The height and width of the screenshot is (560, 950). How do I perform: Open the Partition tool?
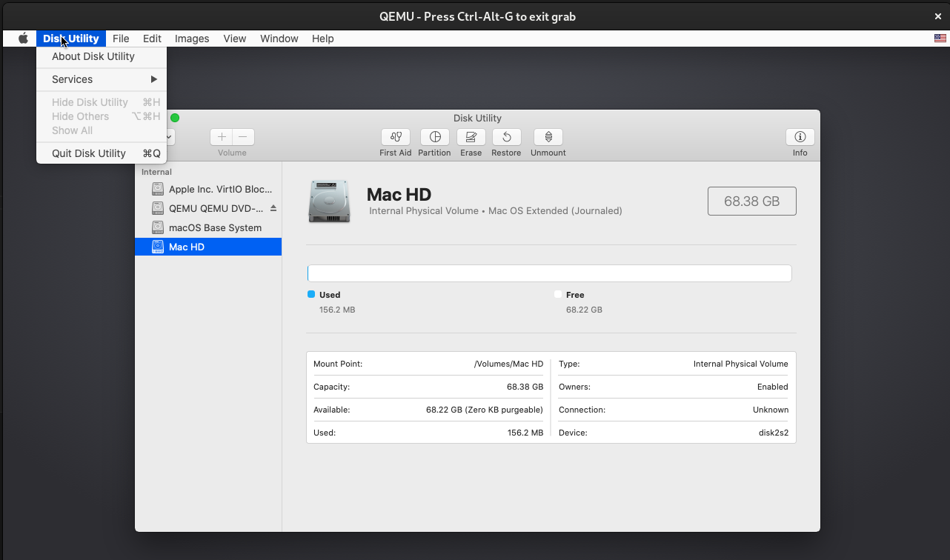[x=435, y=137]
